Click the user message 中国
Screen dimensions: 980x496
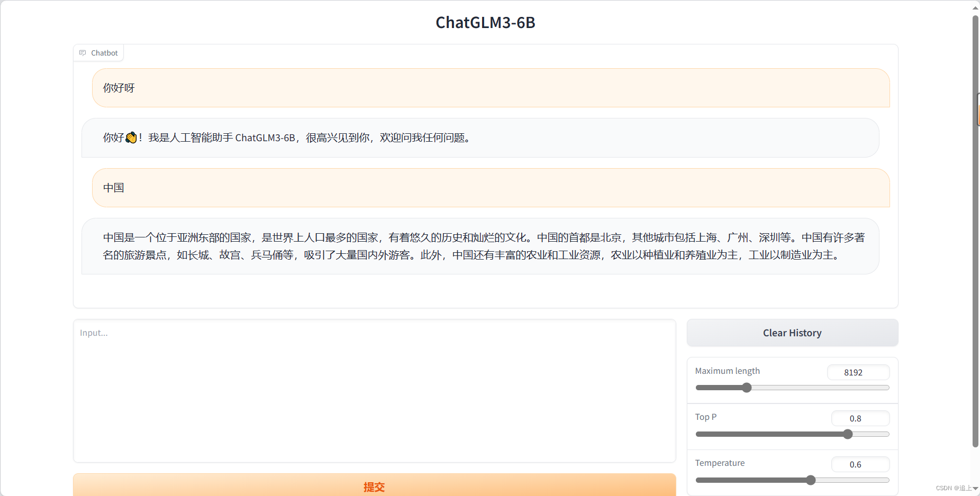click(491, 188)
